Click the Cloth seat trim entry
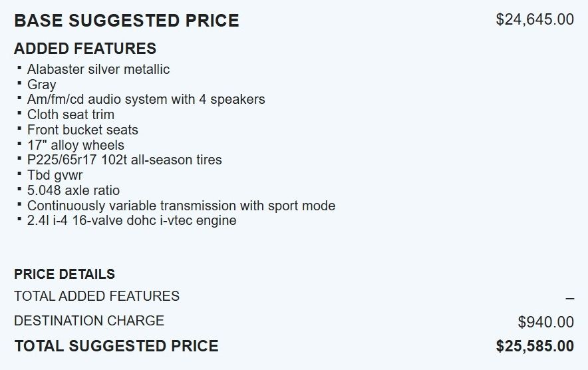 click(71, 114)
